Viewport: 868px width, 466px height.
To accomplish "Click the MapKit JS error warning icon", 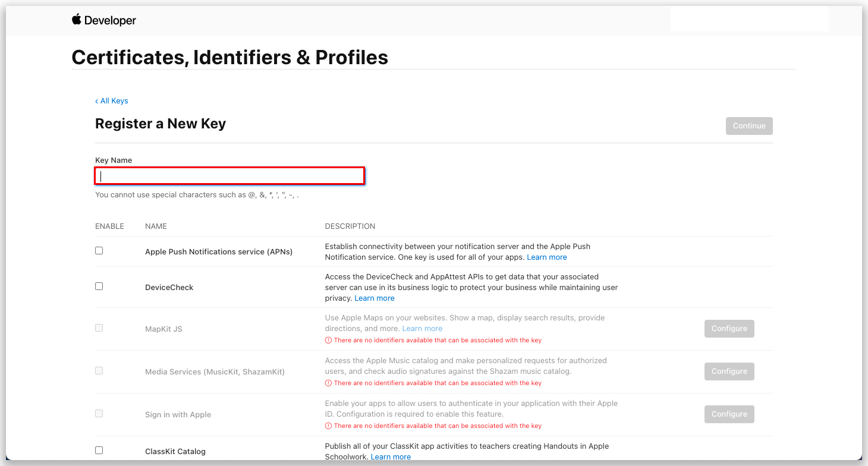I will pos(328,341).
